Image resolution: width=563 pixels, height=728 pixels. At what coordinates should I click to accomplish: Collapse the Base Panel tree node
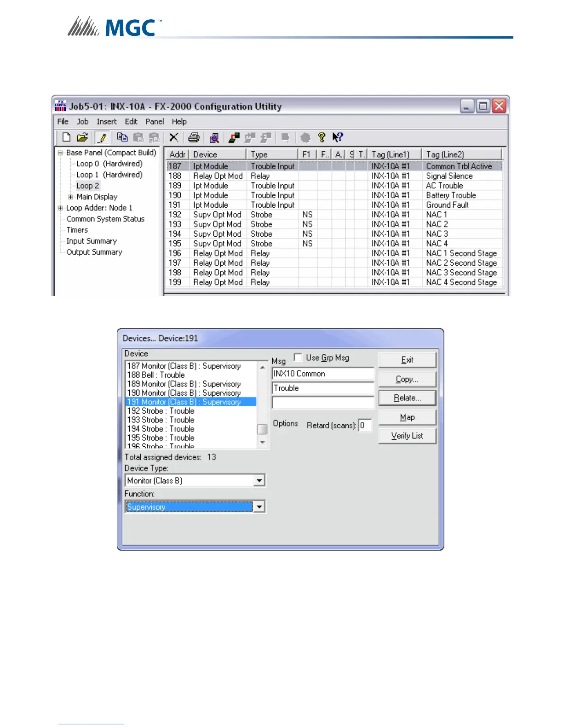tap(60, 153)
